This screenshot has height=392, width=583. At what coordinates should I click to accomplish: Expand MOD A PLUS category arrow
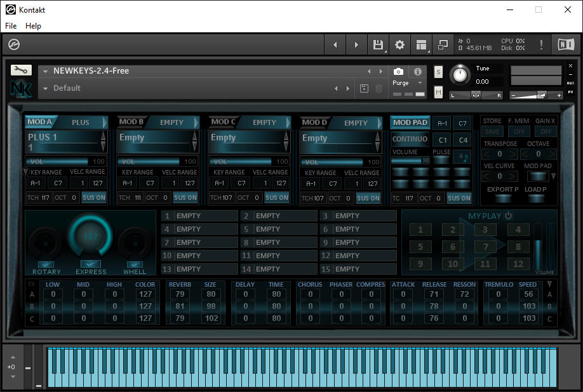105,122
